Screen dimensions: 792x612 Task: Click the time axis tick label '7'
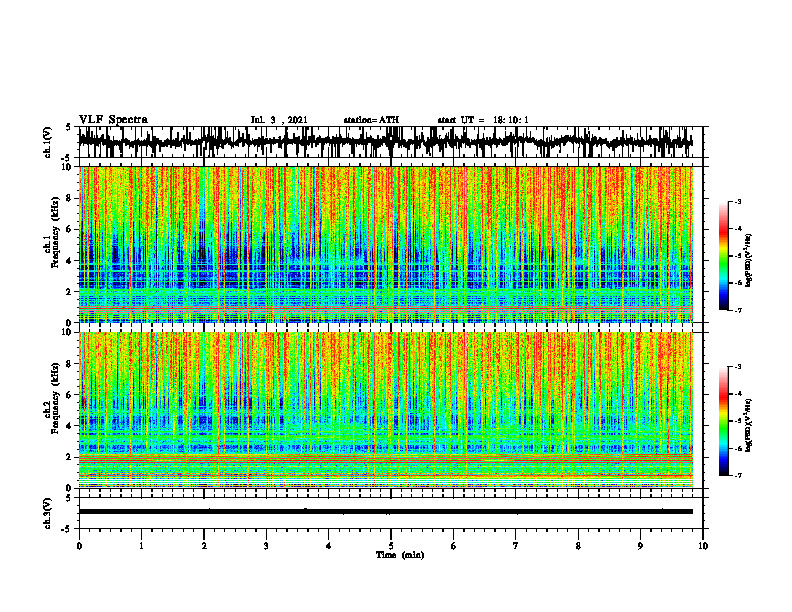point(516,546)
